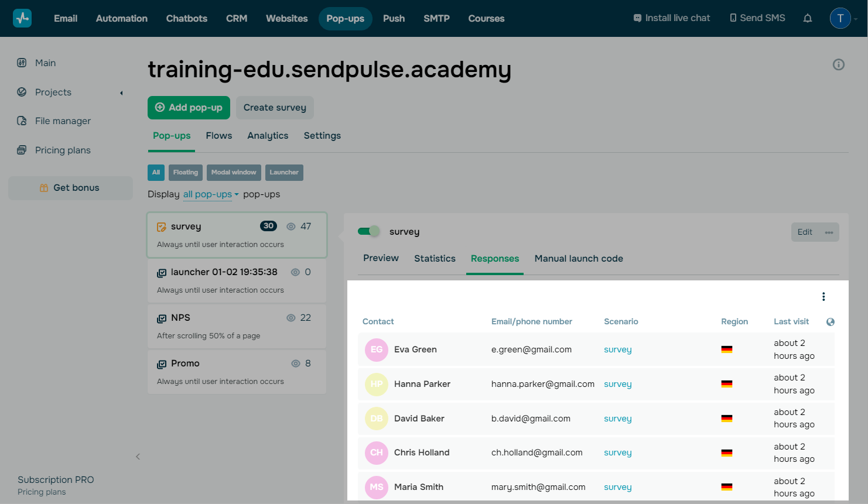Switch to the Statistics tab
Image resolution: width=868 pixels, height=504 pixels.
[x=435, y=259]
